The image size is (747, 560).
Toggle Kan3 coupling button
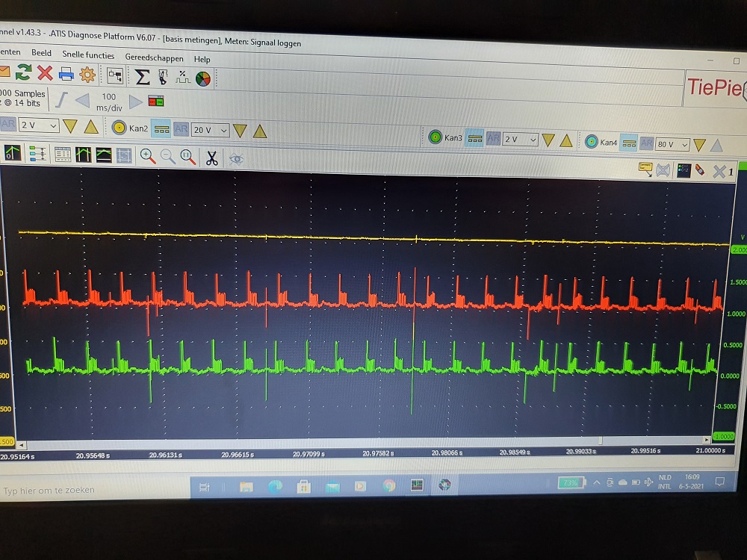[x=474, y=138]
